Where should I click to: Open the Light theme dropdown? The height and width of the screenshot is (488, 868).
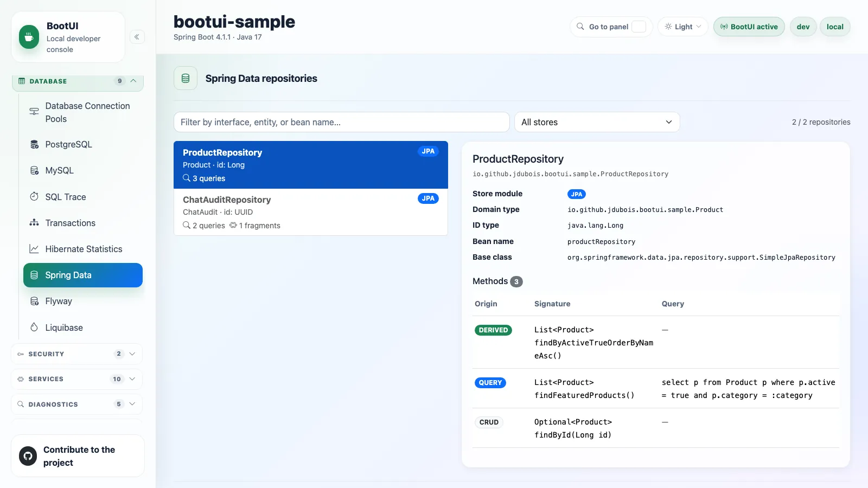point(683,27)
